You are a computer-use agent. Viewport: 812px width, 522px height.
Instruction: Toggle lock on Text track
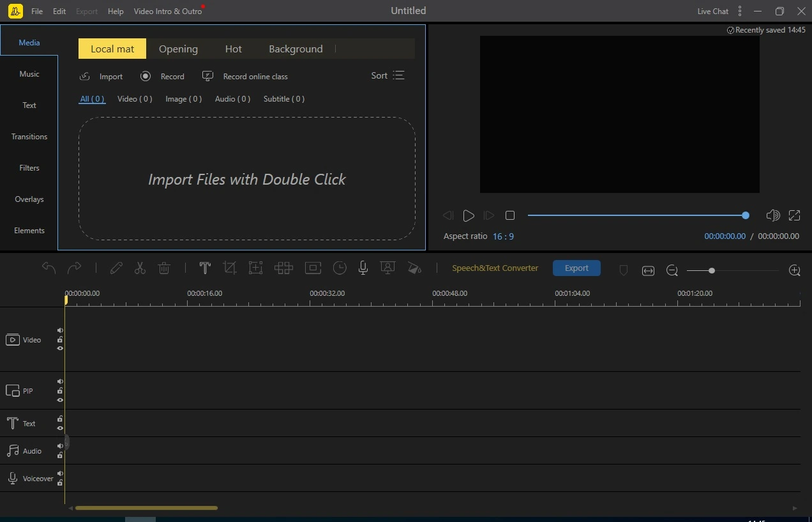tap(60, 419)
